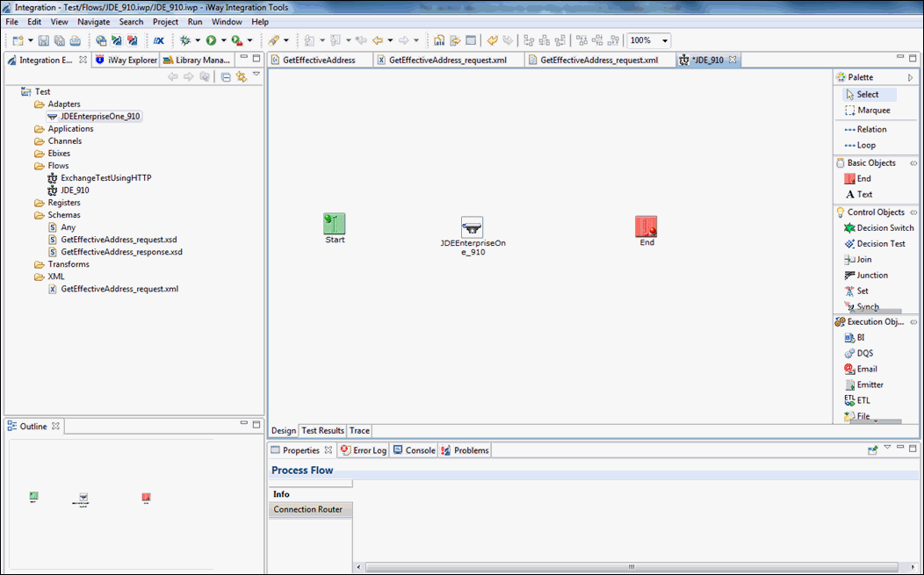924x575 pixels.
Task: Pick the BI execution object
Action: coord(855,338)
